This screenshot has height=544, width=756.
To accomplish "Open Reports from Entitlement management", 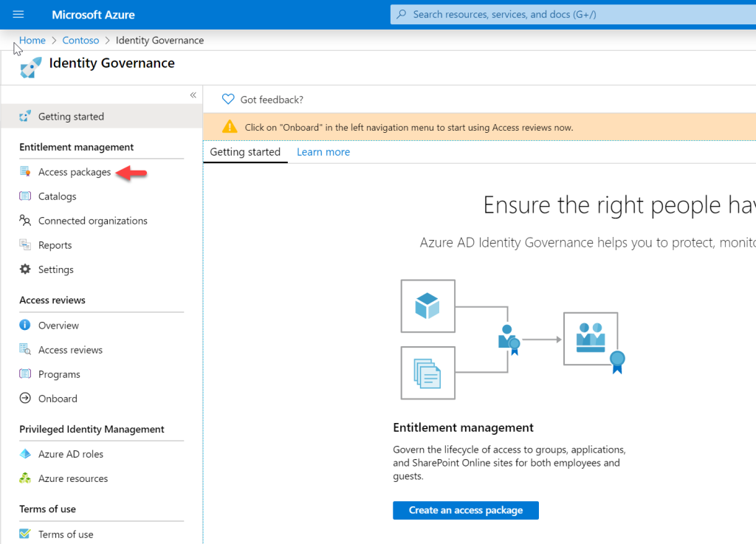I will [x=25, y=244].
